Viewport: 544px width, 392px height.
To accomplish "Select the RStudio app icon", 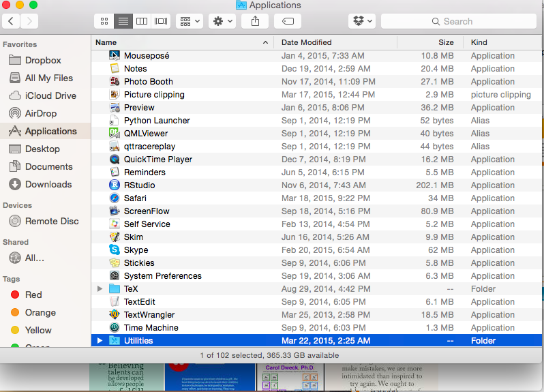I will [115, 185].
